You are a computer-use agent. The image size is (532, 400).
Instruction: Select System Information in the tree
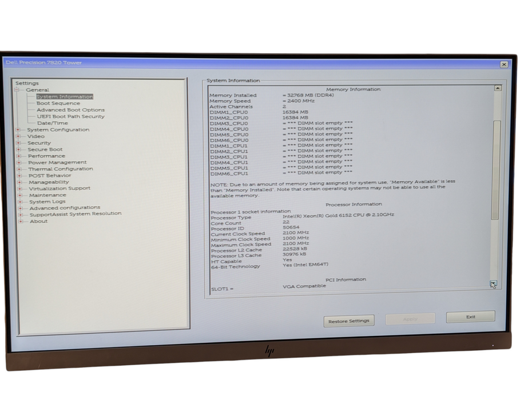click(x=65, y=97)
